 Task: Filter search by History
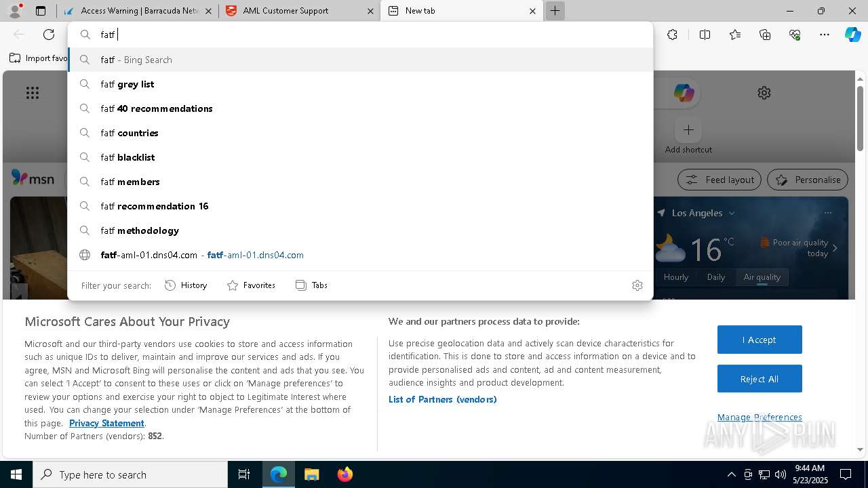coord(186,285)
